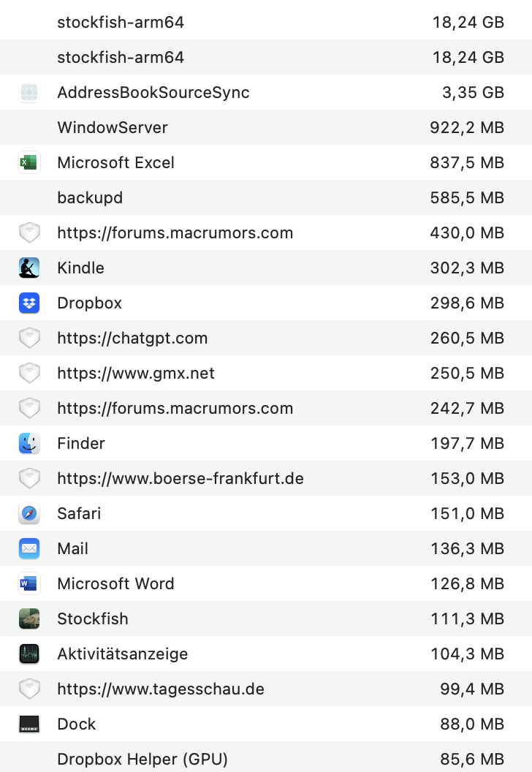This screenshot has height=772, width=532.
Task: Click the 430,0 MB memory value
Action: coord(467,232)
